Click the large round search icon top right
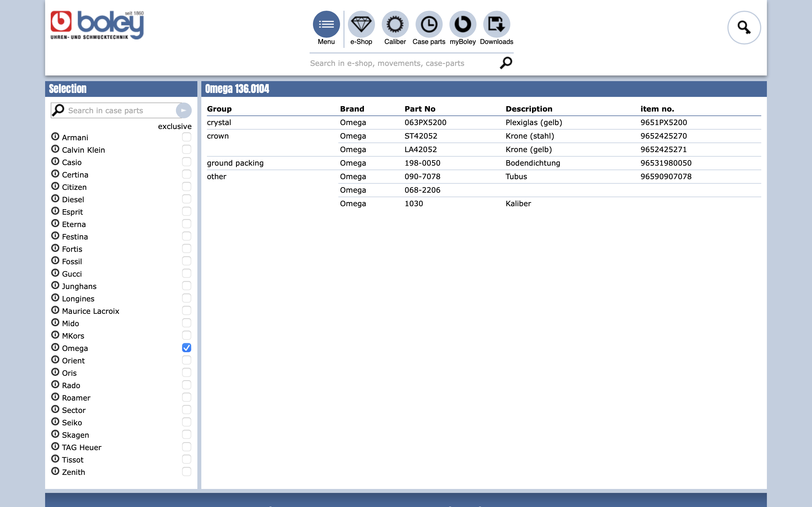 point(744,28)
